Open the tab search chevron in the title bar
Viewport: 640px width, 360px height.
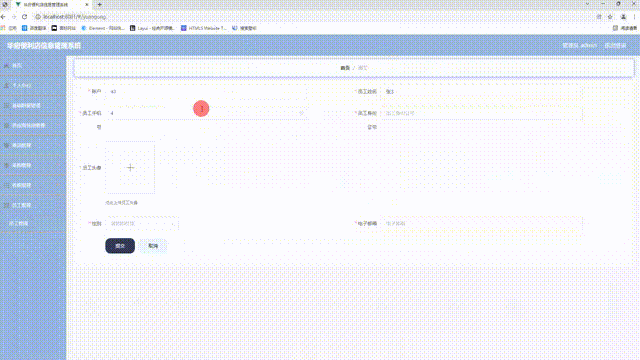[587, 4]
